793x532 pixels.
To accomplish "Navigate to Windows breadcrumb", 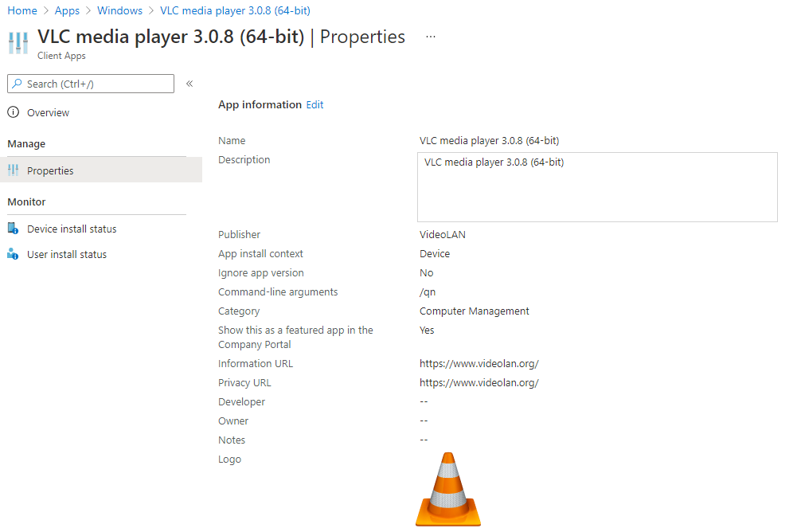I will coord(120,10).
